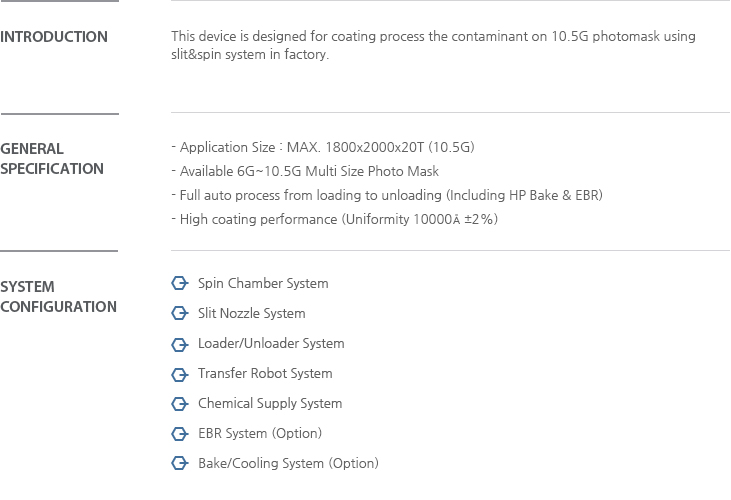
Task: Click the Chemical Supply System item
Action: [x=270, y=404]
